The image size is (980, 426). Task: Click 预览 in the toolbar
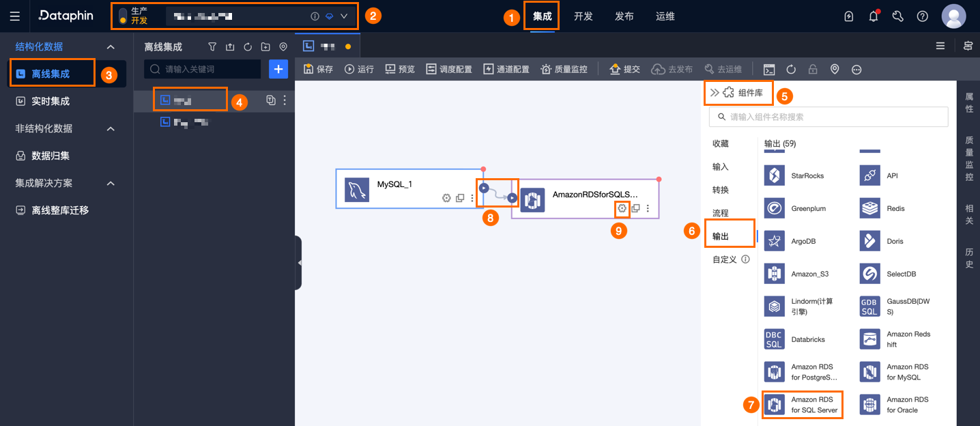click(400, 69)
